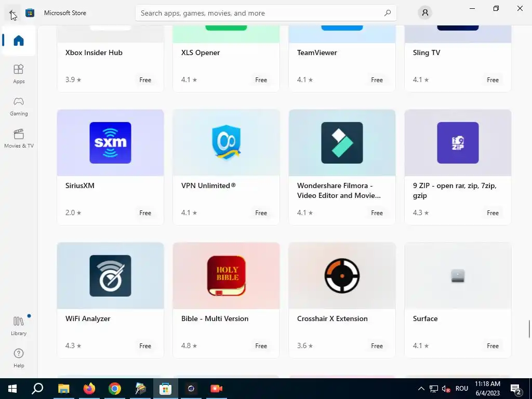The image size is (532, 399).
Task: Click the Wondershare Filmora title text
Action: point(339,190)
